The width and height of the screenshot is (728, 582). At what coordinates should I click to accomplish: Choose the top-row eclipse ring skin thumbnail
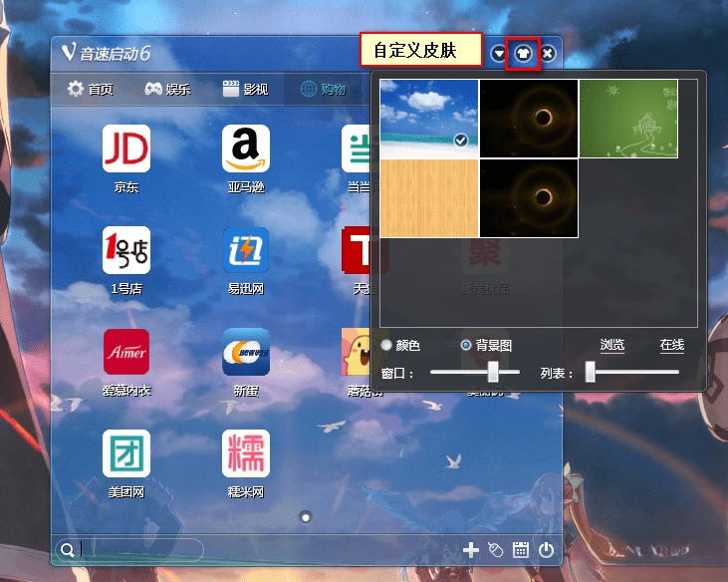[x=529, y=119]
